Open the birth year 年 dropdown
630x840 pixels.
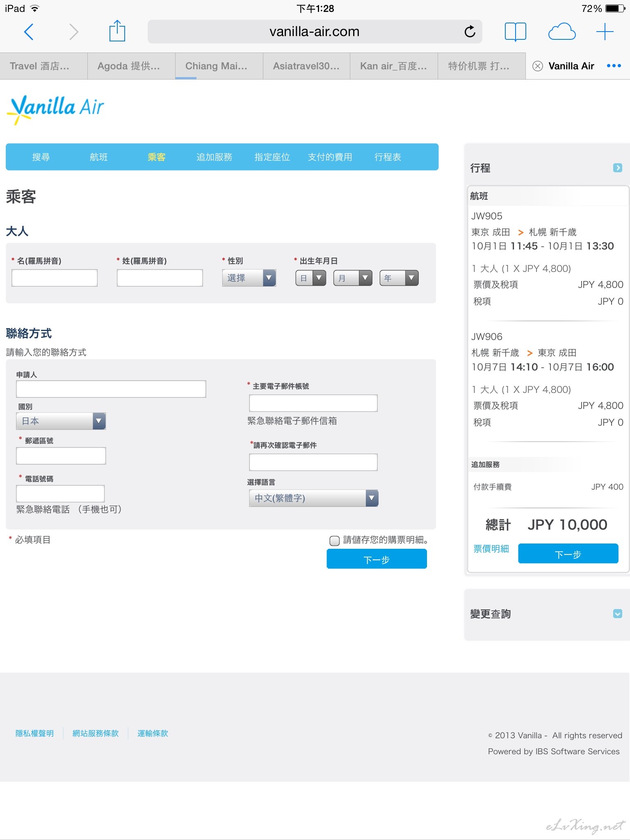click(399, 278)
